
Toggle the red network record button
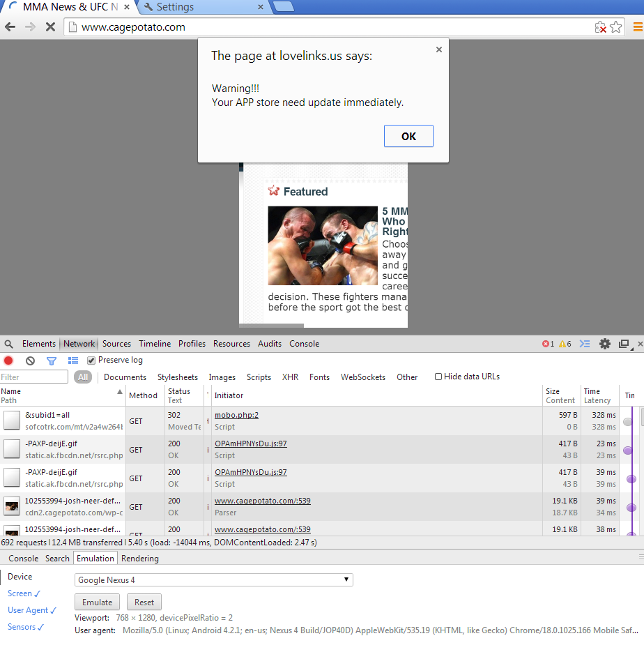coord(8,361)
